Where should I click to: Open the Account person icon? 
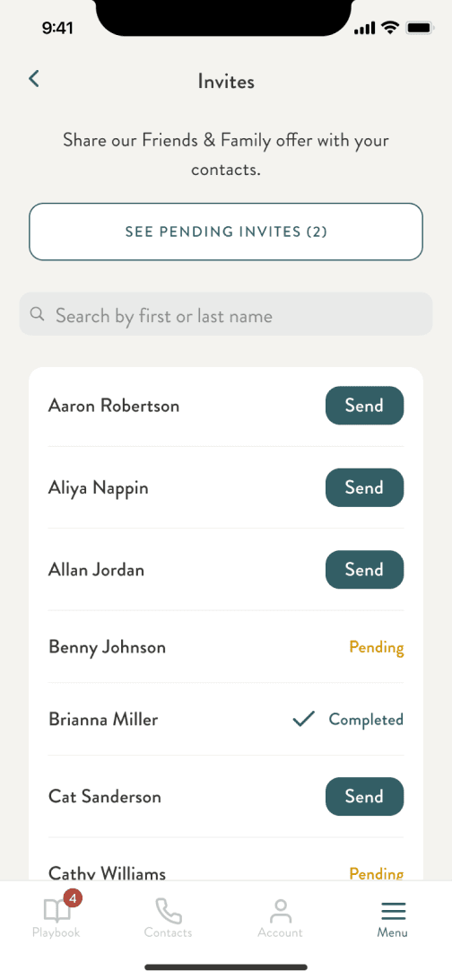[x=281, y=911]
